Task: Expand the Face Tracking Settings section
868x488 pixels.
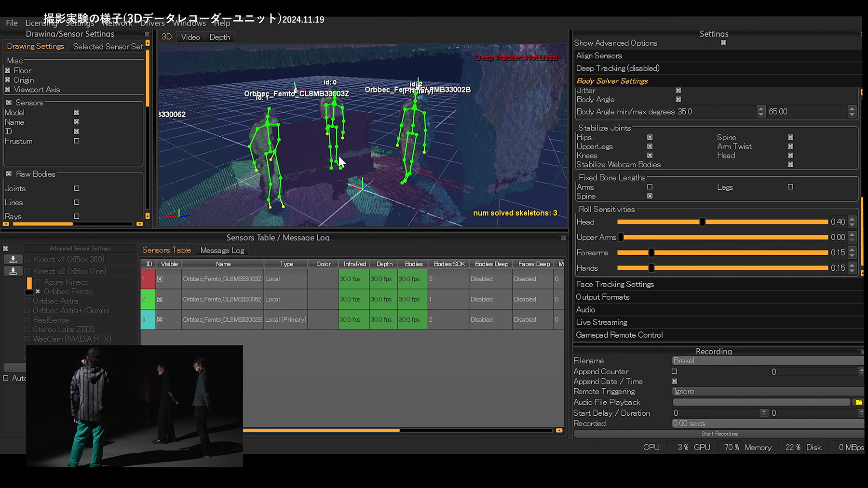Action: point(615,285)
